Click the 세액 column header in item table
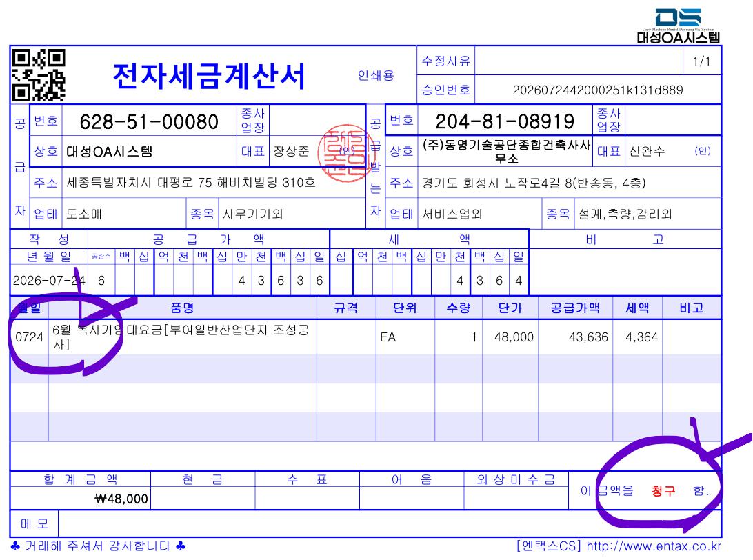The image size is (753, 560). tap(637, 308)
